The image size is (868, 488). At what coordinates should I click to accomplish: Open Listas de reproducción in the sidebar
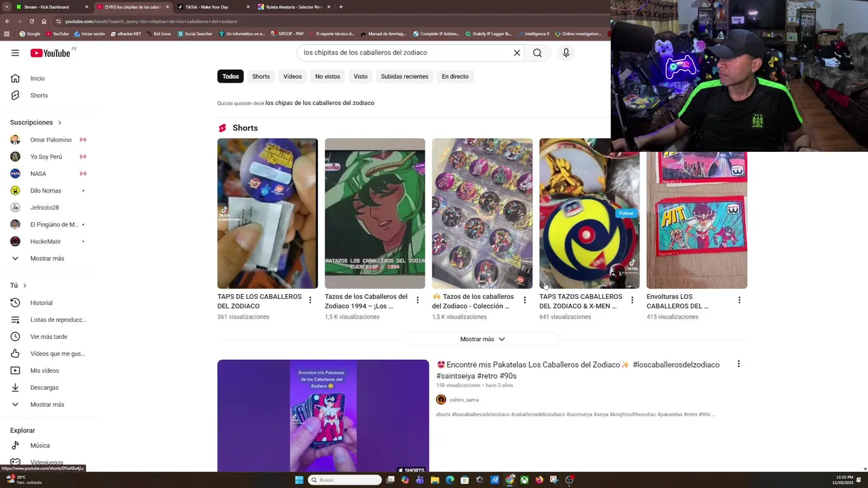click(47, 320)
